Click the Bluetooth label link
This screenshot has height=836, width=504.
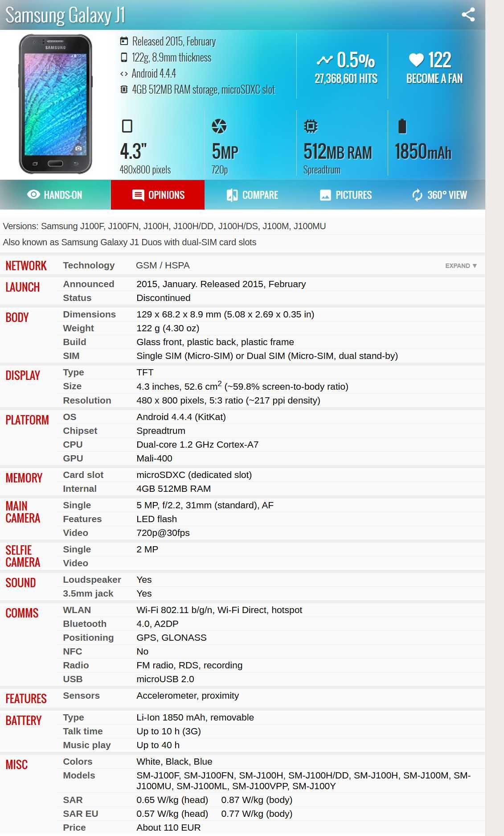point(85,624)
